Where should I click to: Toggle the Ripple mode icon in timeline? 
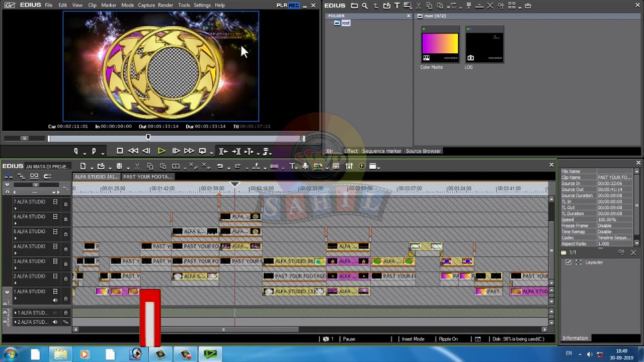pos(21,176)
